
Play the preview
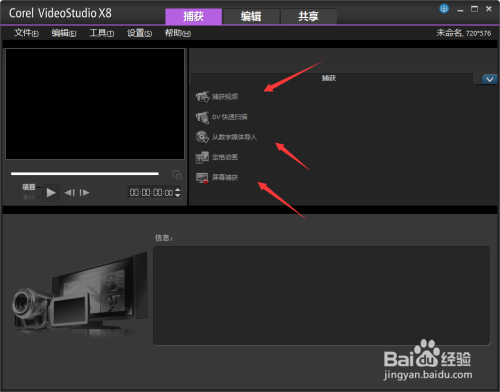pyautogui.click(x=51, y=193)
